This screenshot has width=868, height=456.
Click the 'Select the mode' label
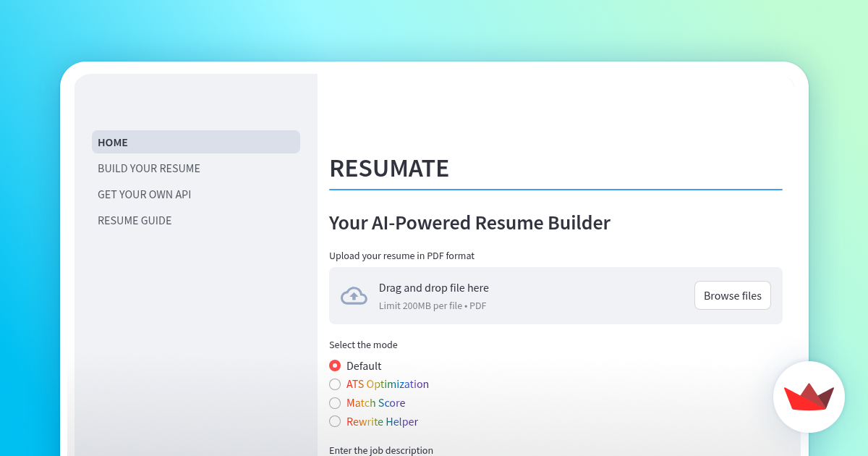pos(363,345)
